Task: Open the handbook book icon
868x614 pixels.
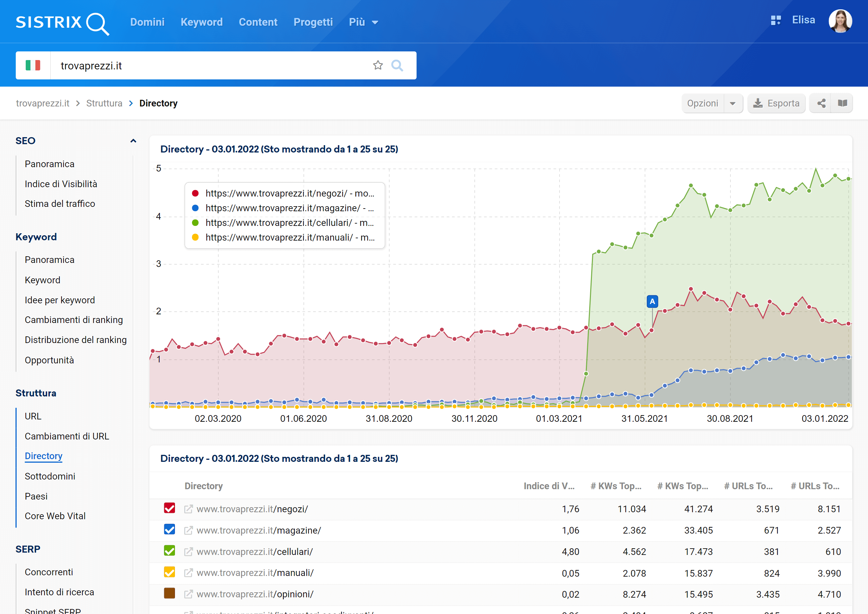Action: pos(842,103)
